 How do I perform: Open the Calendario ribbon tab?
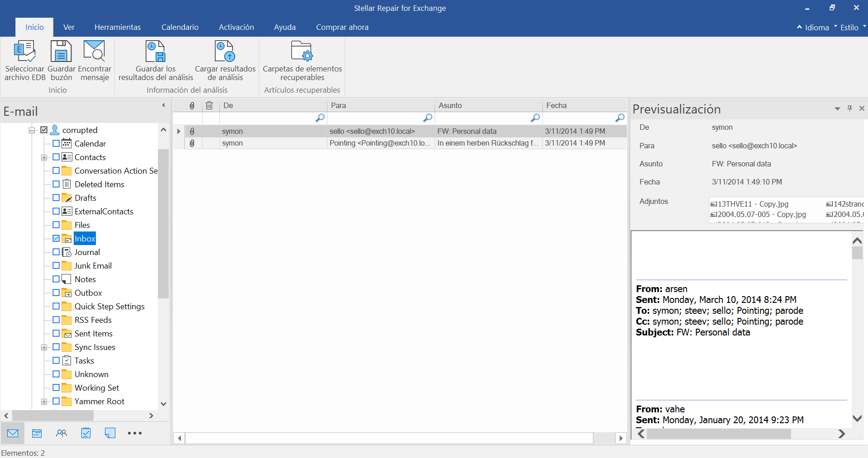coord(180,27)
